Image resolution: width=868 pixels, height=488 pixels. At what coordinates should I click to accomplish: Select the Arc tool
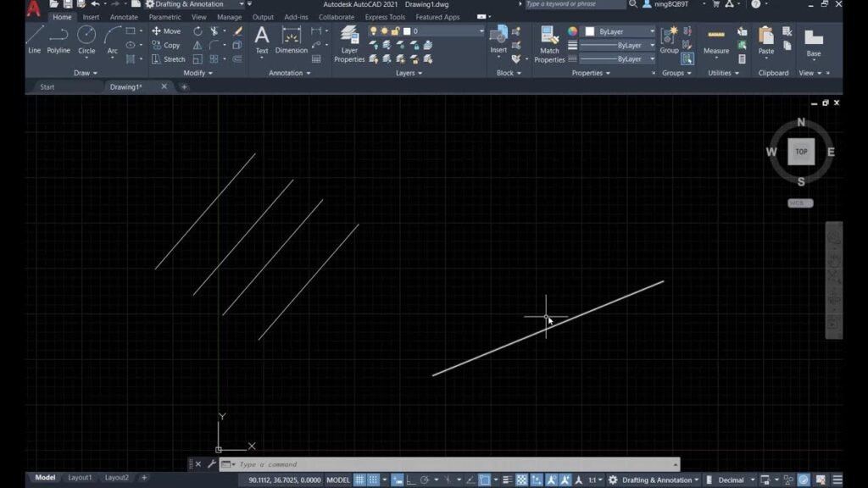(x=113, y=40)
